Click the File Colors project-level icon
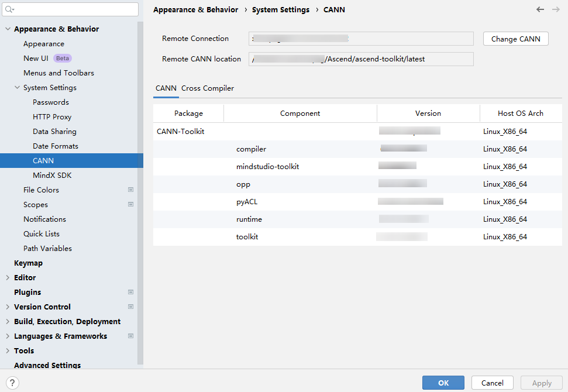Image resolution: width=568 pixels, height=392 pixels. click(x=131, y=190)
